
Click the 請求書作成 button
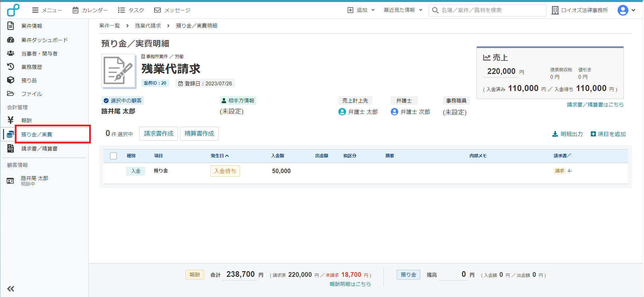[159, 133]
